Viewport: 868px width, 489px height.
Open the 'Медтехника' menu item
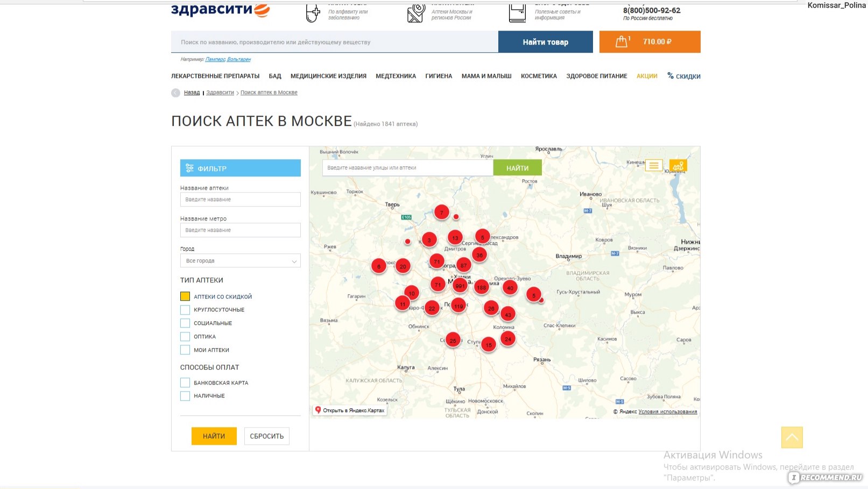396,76
